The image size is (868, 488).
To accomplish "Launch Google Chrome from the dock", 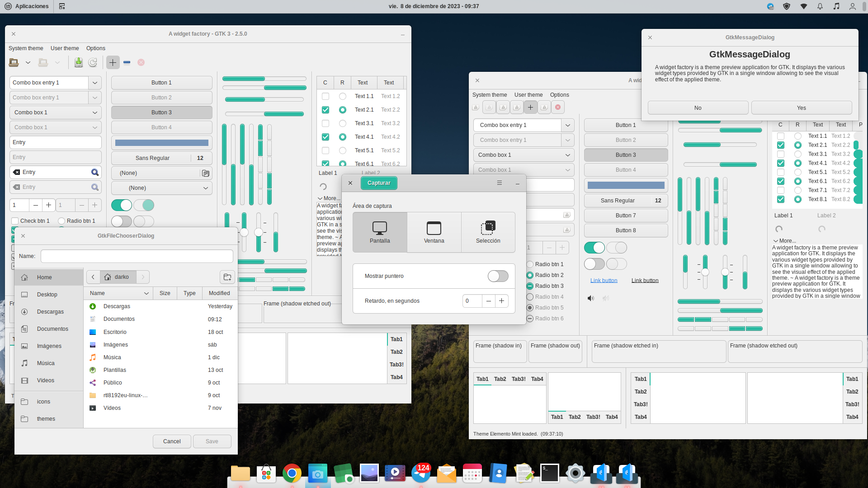I will [292, 474].
